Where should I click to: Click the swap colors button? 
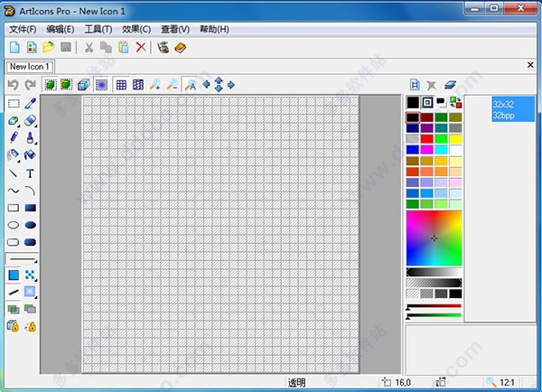[x=455, y=102]
